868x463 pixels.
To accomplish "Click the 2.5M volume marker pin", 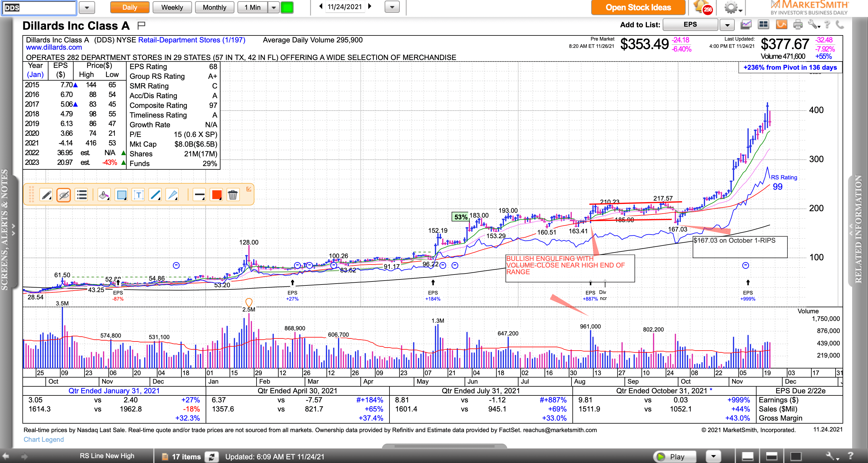I will [x=249, y=302].
